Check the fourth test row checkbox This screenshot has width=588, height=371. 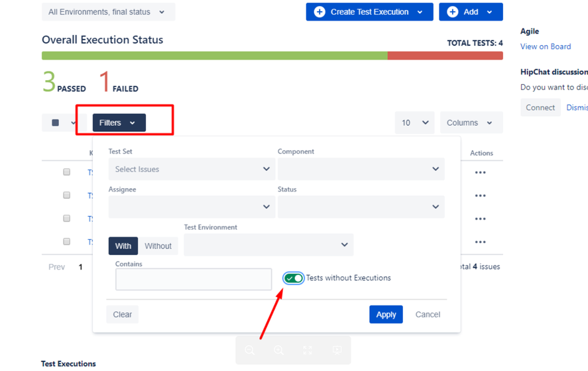pos(67,242)
